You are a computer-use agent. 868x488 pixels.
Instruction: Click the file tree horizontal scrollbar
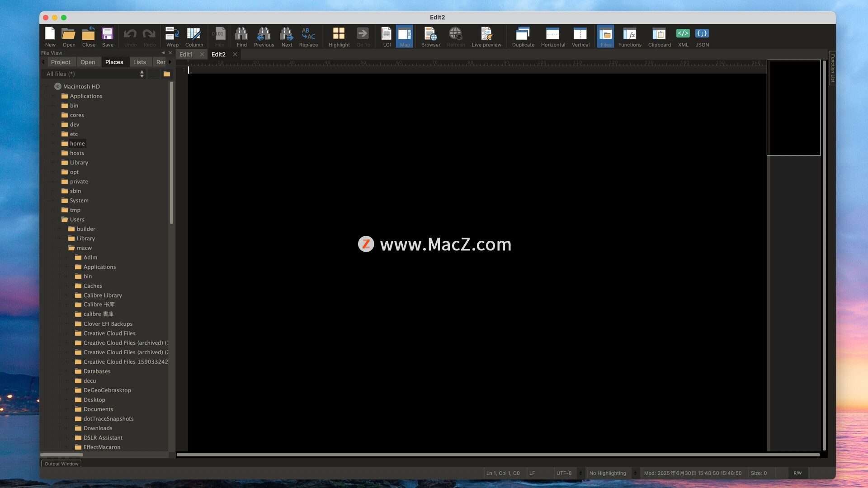(x=62, y=455)
